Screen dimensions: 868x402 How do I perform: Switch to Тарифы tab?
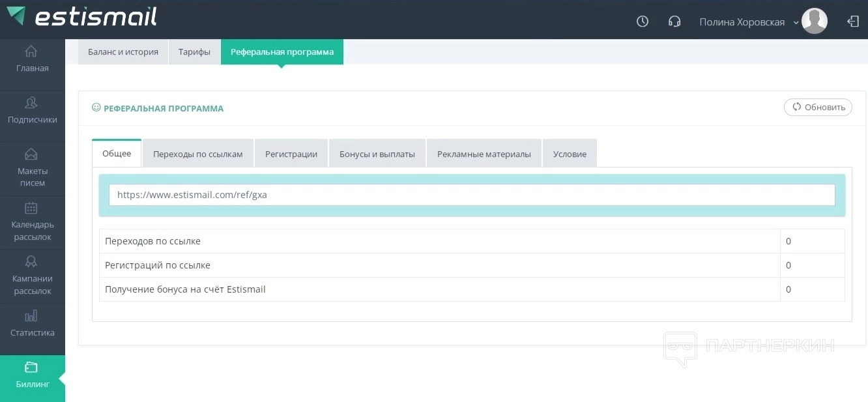[x=194, y=52]
